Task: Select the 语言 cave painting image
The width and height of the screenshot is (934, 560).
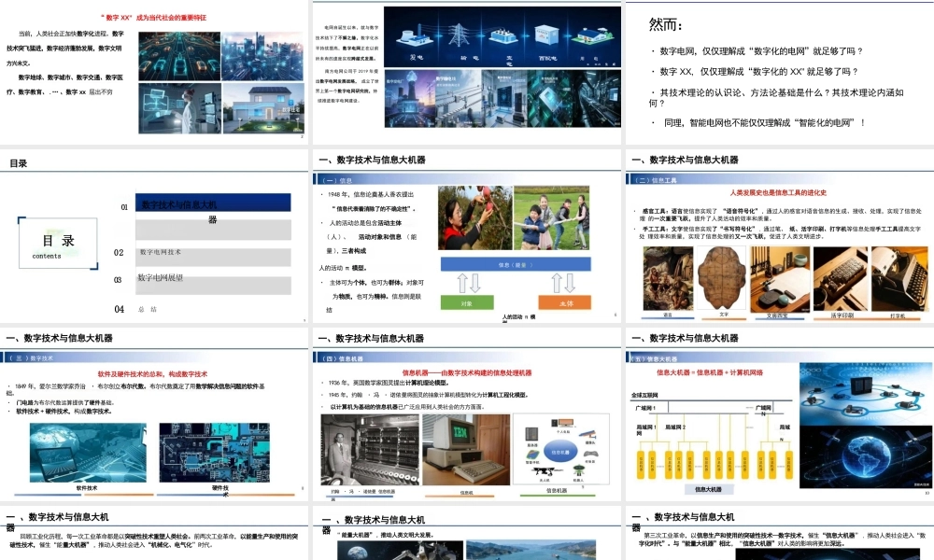Action: [x=669, y=278]
